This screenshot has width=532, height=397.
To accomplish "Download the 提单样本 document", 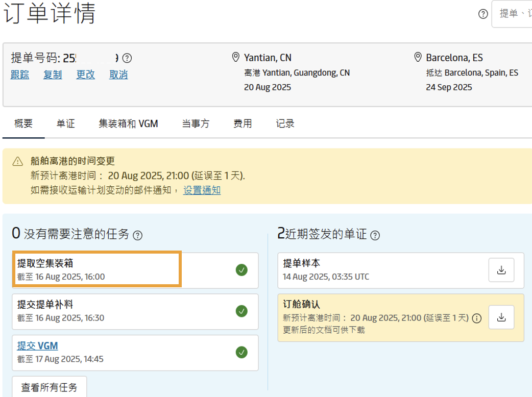I will (x=501, y=270).
